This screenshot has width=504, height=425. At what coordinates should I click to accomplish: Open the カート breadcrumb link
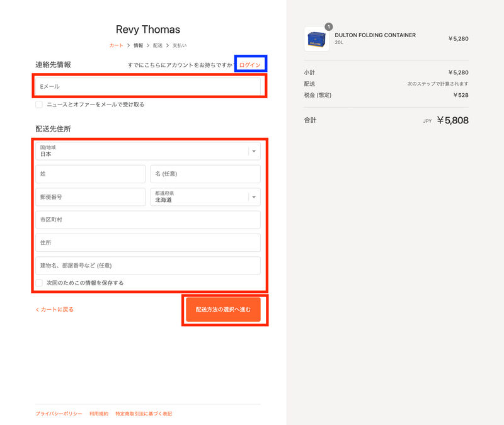[116, 45]
